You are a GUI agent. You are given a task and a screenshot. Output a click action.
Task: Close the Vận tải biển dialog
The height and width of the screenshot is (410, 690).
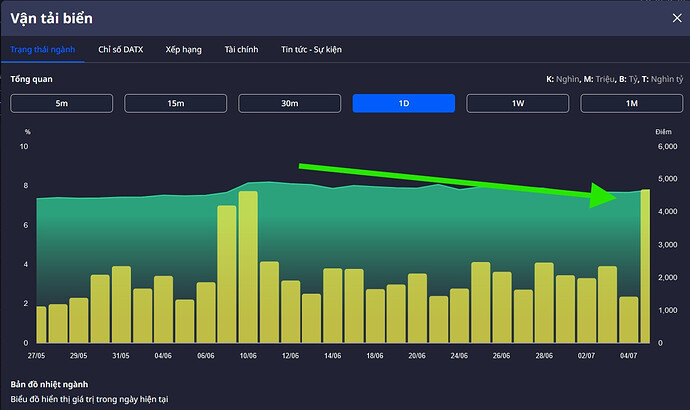pyautogui.click(x=672, y=16)
